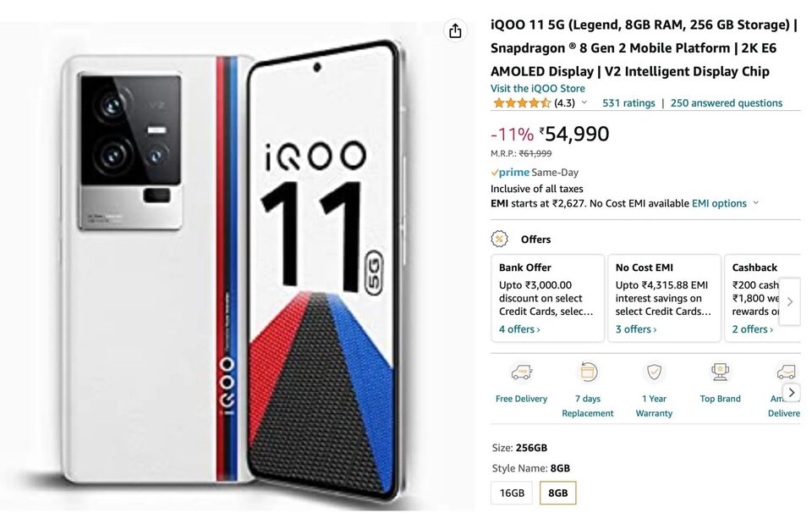Select the 8GB style option
Screen dimensions: 812x513
558,493
